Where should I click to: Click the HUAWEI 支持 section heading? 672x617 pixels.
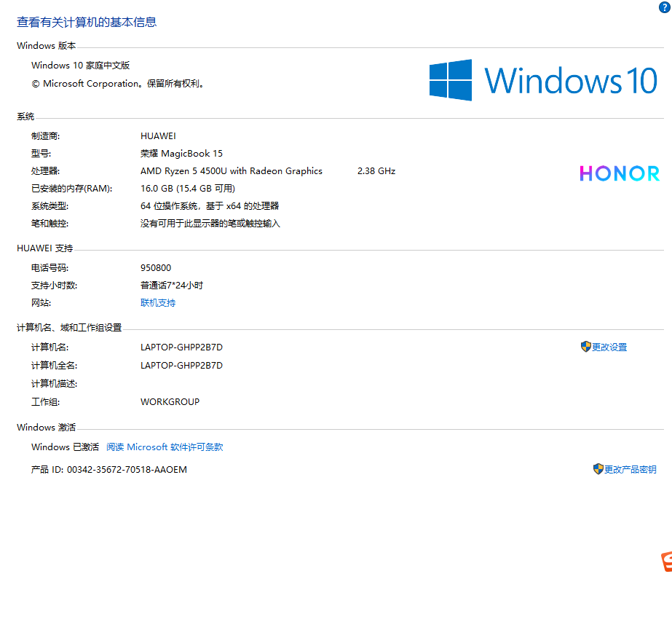(45, 248)
